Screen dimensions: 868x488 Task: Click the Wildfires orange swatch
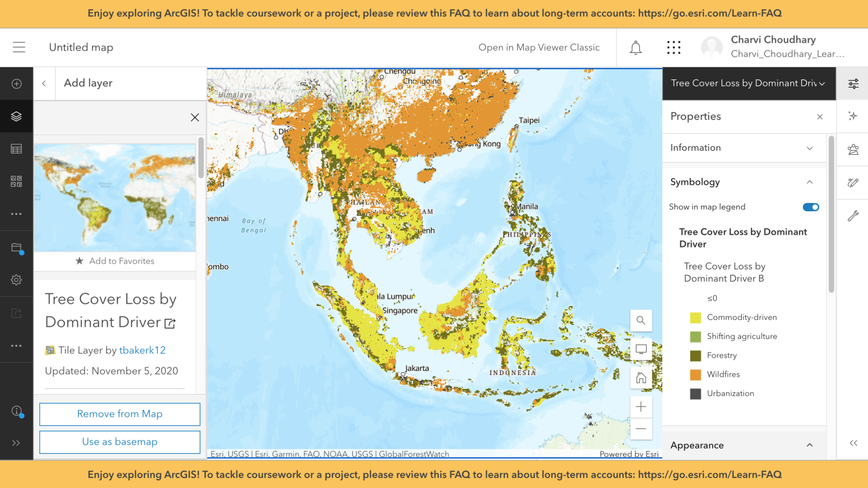pyautogui.click(x=695, y=374)
